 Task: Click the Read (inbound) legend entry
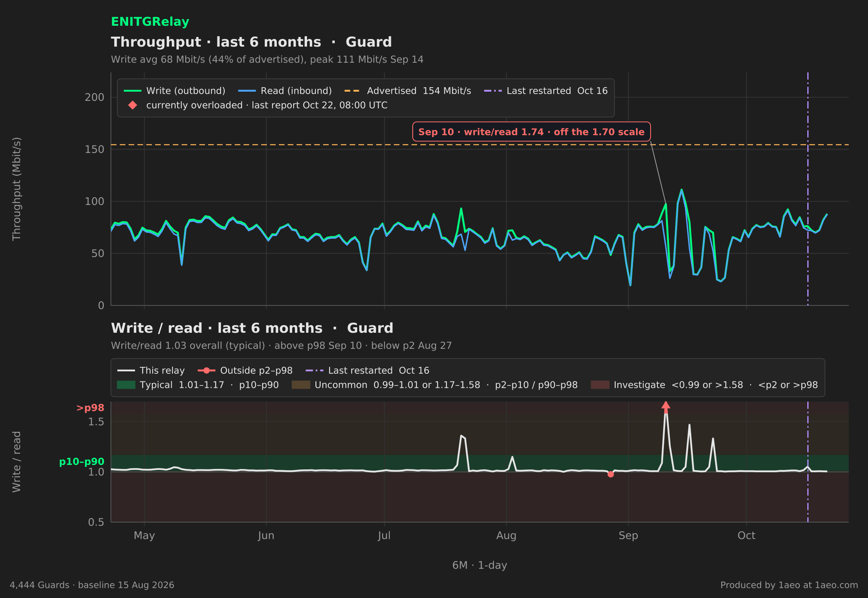pos(285,91)
